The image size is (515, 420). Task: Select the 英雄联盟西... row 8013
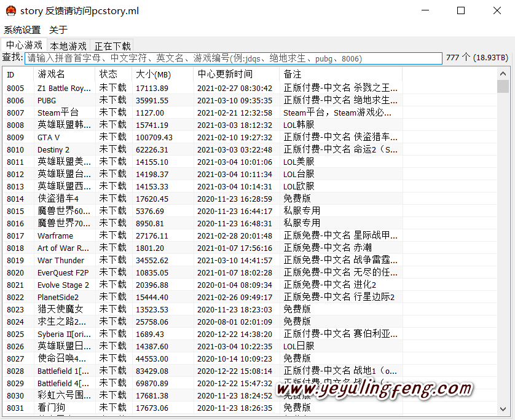[250, 186]
